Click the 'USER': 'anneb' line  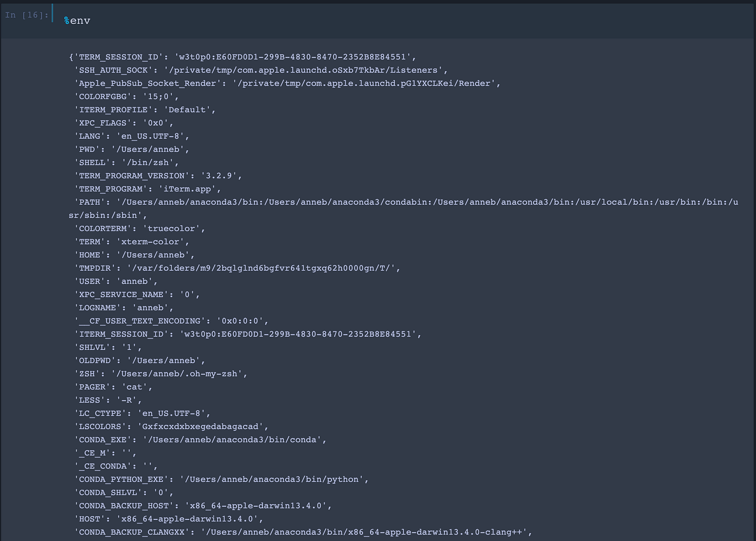(116, 282)
